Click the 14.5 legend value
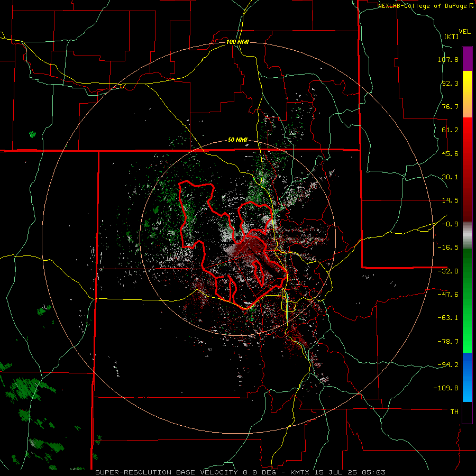476x476 pixels. coord(450,200)
